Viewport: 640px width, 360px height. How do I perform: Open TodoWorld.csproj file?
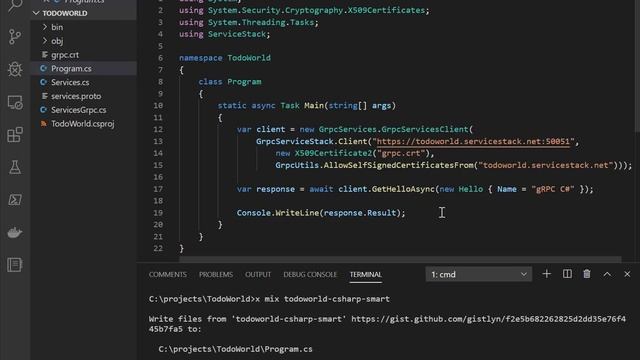pyautogui.click(x=82, y=124)
